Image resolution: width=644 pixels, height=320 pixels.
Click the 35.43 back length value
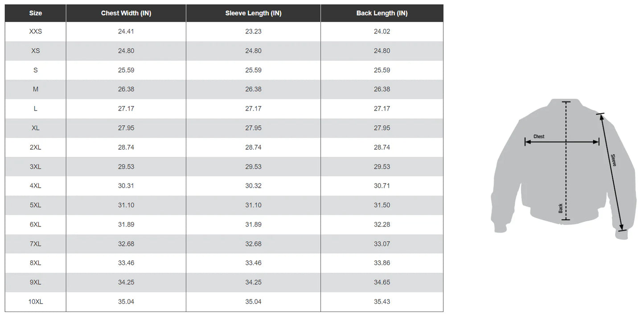tap(382, 302)
